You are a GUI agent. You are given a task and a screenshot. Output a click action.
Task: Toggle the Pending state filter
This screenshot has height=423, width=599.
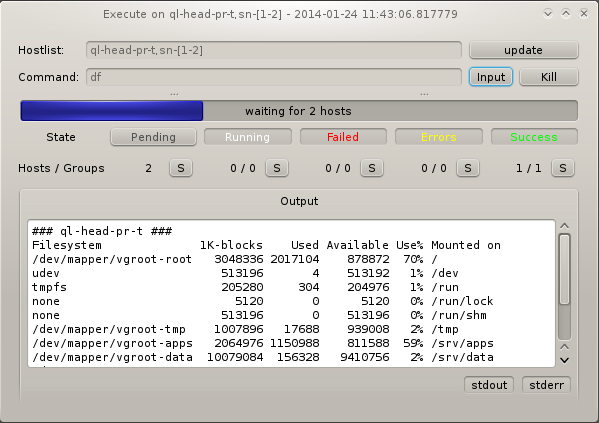153,137
